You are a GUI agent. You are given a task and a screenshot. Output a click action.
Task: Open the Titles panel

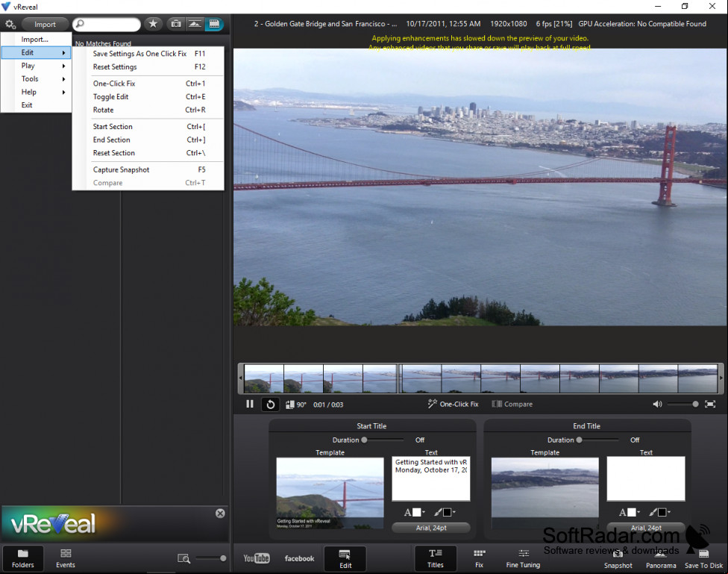click(436, 558)
